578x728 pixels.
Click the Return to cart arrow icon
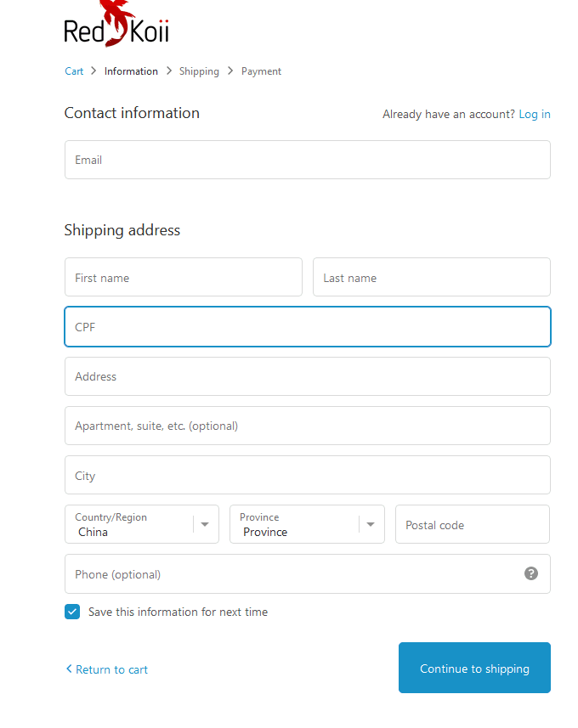tap(69, 669)
